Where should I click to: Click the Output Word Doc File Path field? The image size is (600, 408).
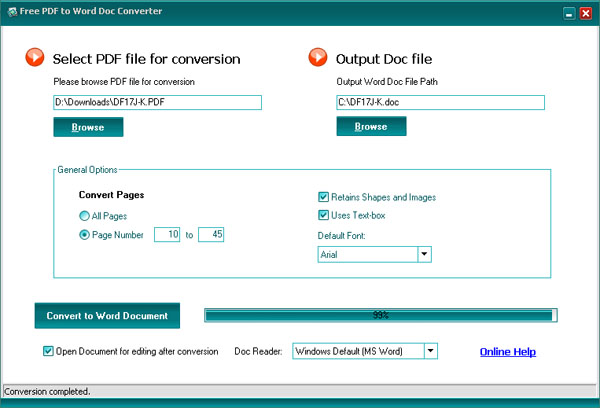click(440, 102)
